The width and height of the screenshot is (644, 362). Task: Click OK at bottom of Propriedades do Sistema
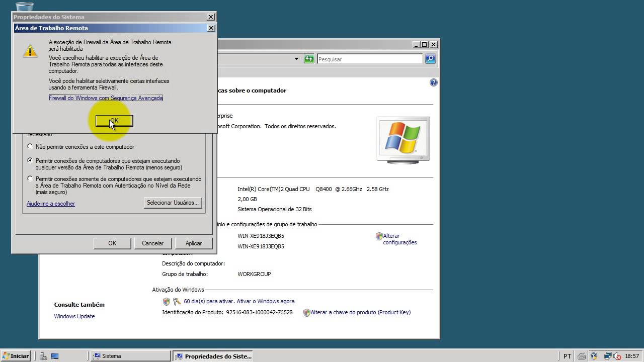tap(112, 243)
